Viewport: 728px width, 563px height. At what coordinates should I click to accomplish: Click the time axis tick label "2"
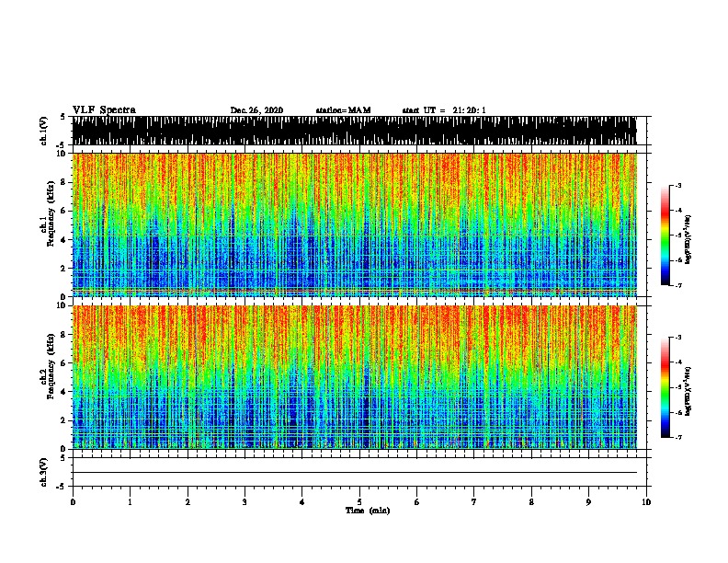pos(188,502)
